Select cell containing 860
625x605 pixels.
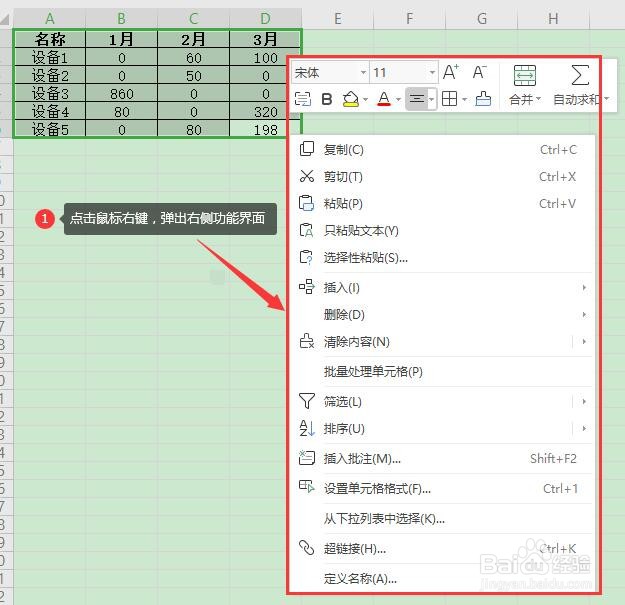click(122, 94)
